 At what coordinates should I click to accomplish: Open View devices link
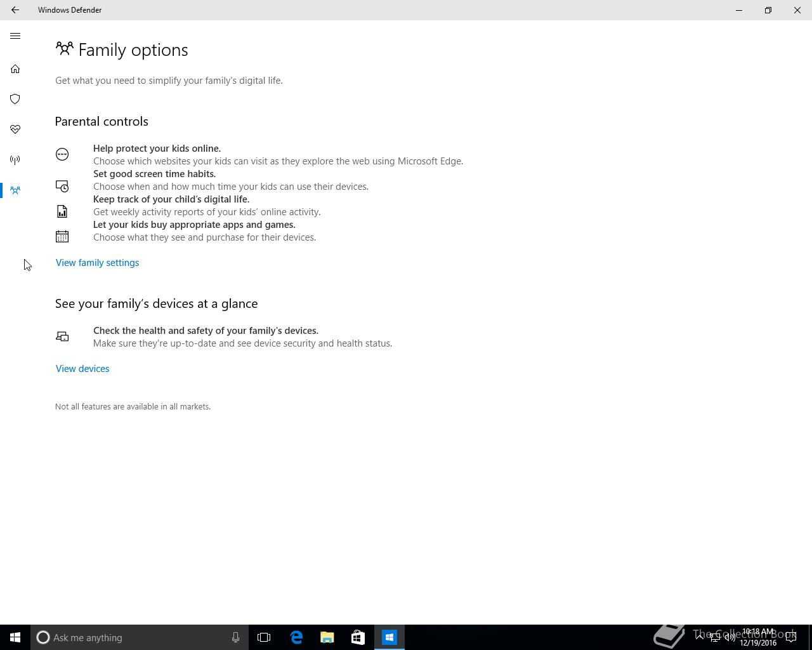(x=82, y=369)
